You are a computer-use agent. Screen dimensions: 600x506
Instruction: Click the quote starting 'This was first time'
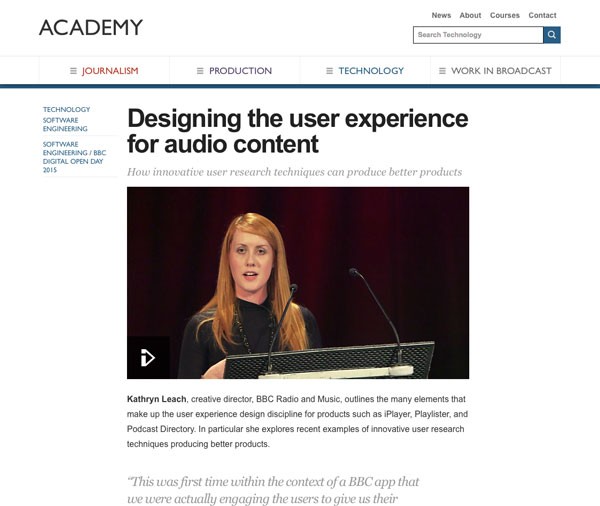(x=273, y=490)
